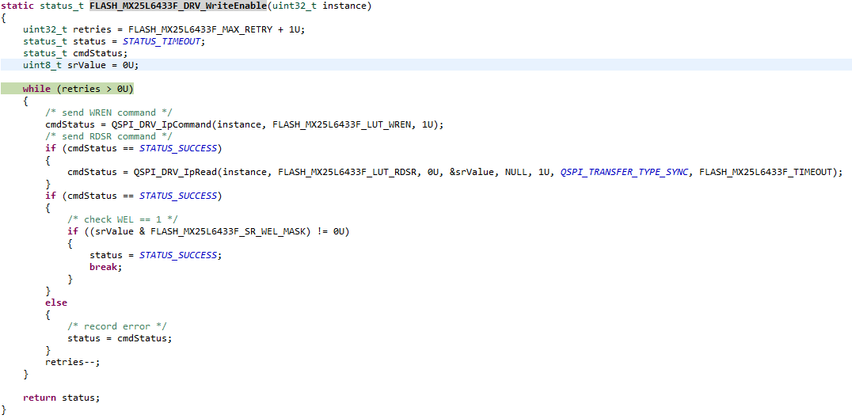Click the line 'uint8_t srValue = 0U;'

click(81, 65)
